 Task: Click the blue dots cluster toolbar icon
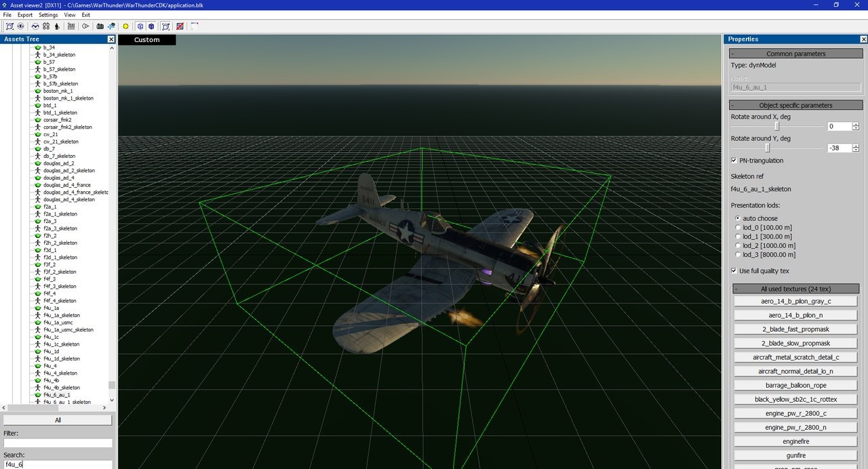click(x=111, y=26)
